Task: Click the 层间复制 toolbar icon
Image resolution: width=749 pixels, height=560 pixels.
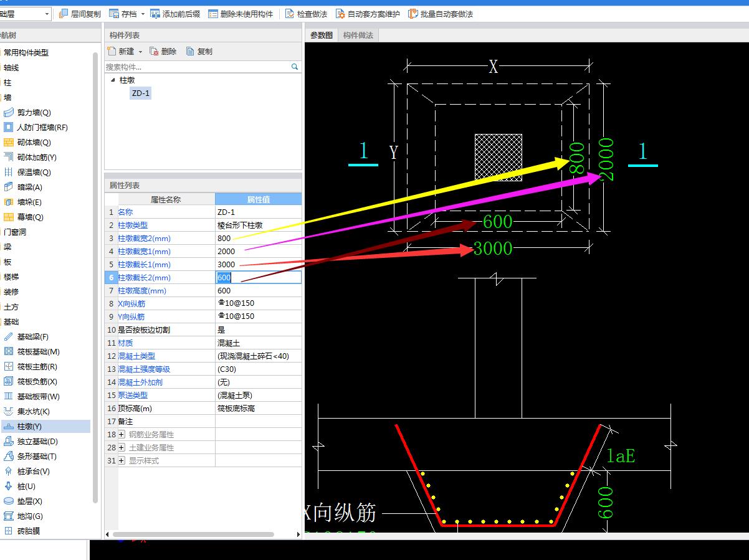Action: (64, 14)
